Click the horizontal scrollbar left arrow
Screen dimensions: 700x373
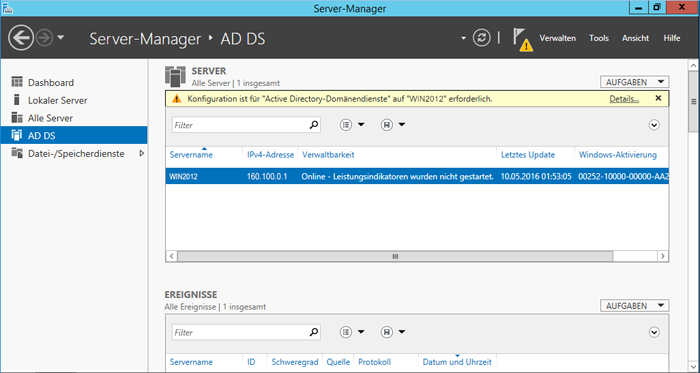(x=172, y=256)
